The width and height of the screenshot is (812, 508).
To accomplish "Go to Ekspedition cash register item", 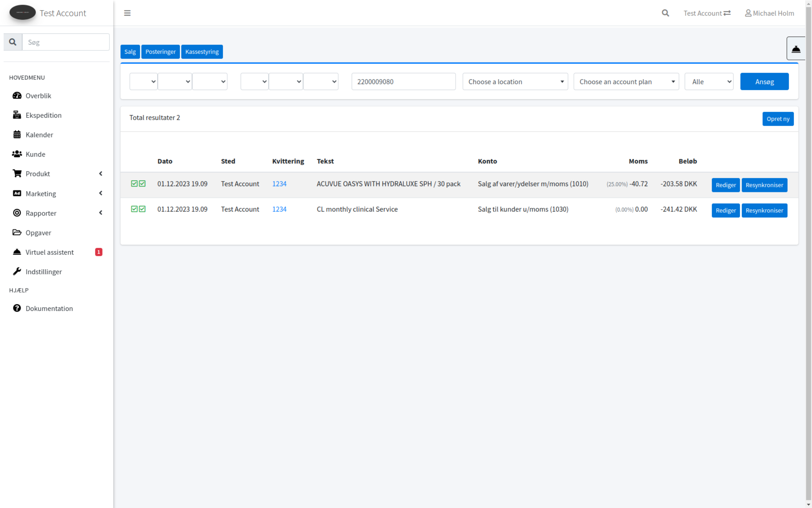I will coord(43,115).
